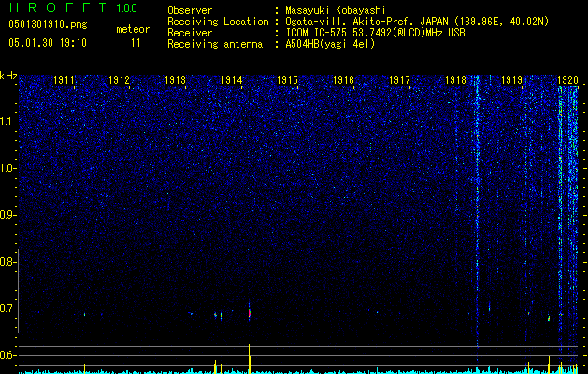Screen dimensions: 588x374
Task: Select the observer name Masayuki Kobayashi
Action: pyautogui.click(x=336, y=10)
